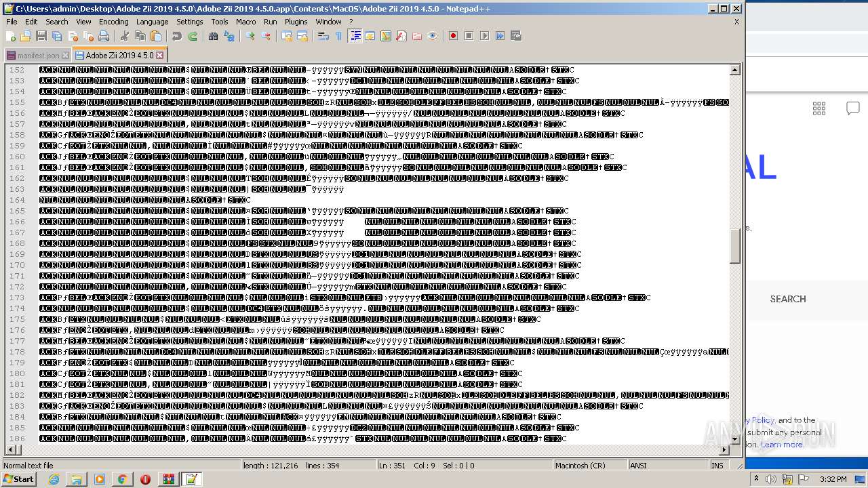Click the Windows Start button

tap(18, 479)
